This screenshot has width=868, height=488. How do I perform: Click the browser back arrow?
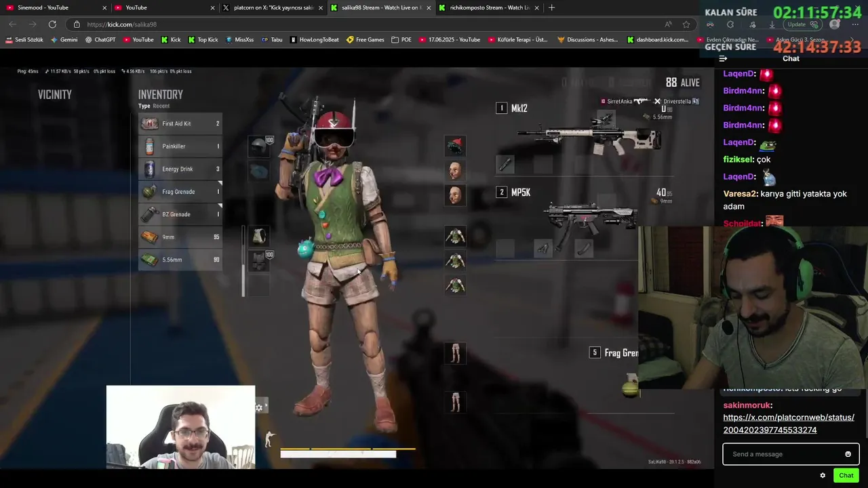pos(13,24)
